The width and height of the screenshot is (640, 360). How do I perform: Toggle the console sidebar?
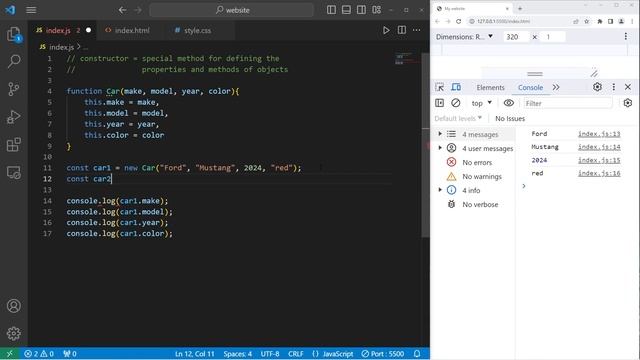(x=440, y=103)
